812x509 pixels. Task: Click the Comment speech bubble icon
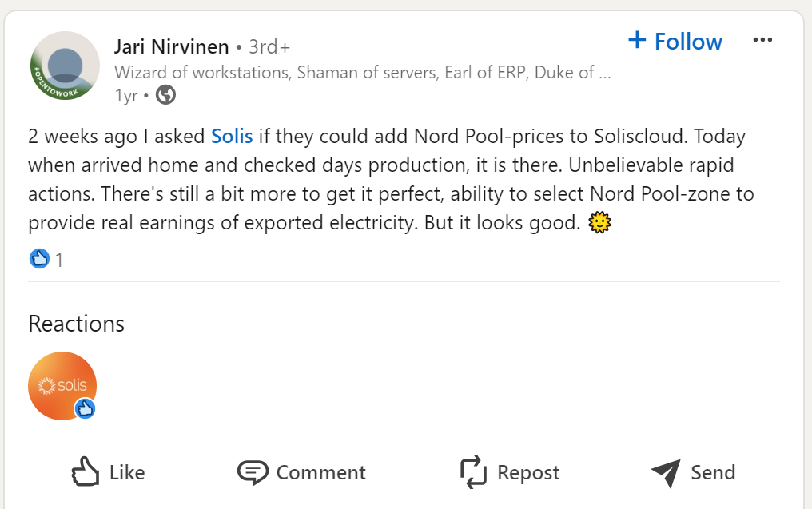click(253, 472)
